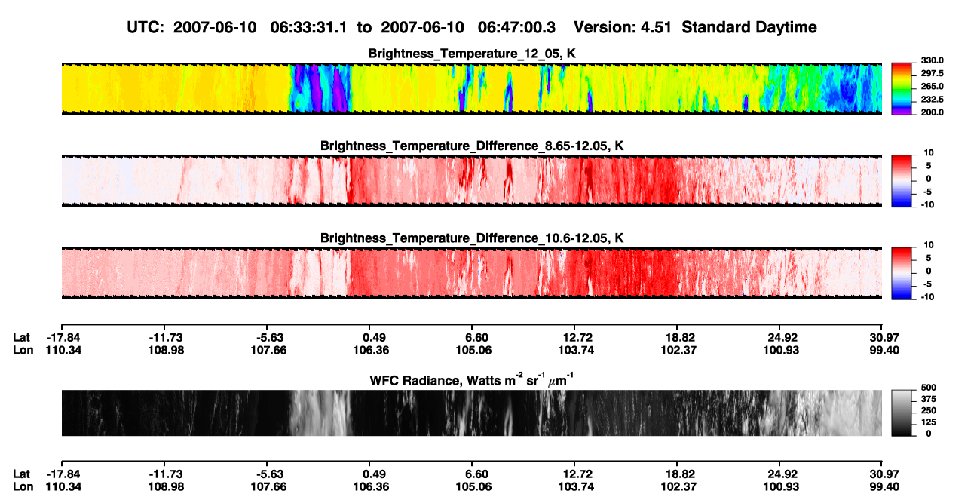This screenshot has width=980, height=503.
Task: Click the 125 label on grayscale color bar
Action: point(929,422)
